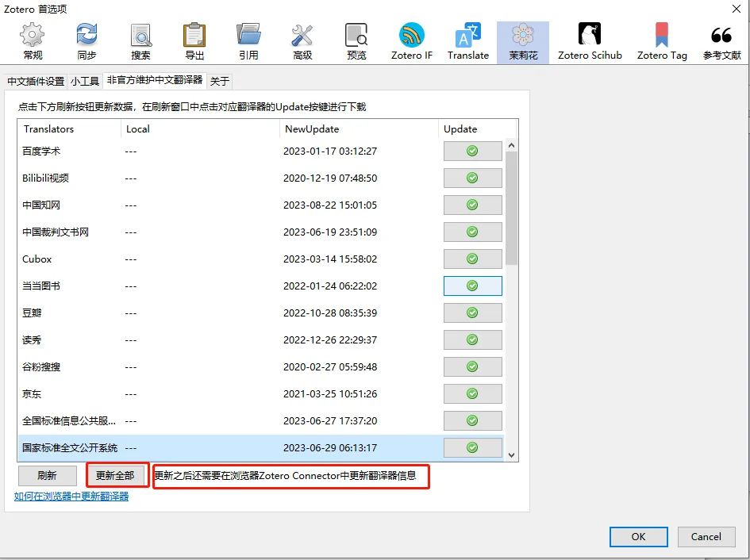
Task: Switch to the 中文插件设置 tab
Action: [x=36, y=81]
